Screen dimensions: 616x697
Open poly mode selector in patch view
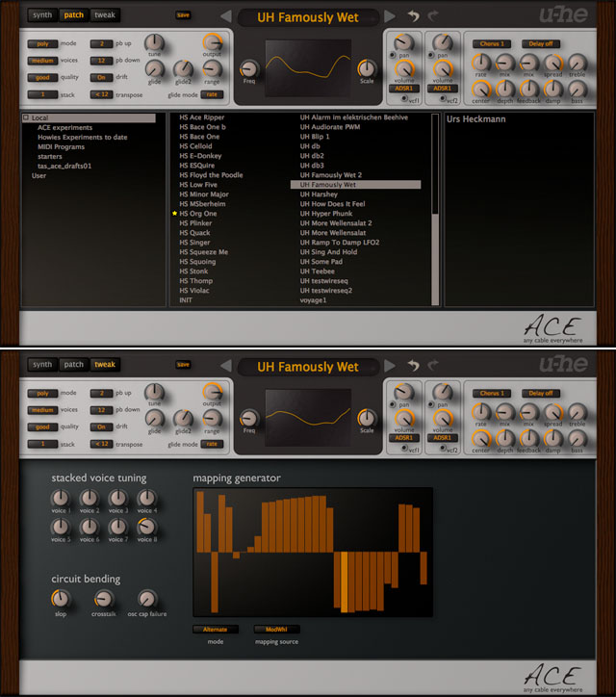coord(42,43)
